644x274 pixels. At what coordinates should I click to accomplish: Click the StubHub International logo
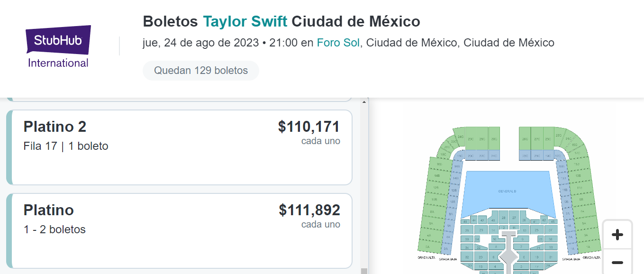click(58, 46)
